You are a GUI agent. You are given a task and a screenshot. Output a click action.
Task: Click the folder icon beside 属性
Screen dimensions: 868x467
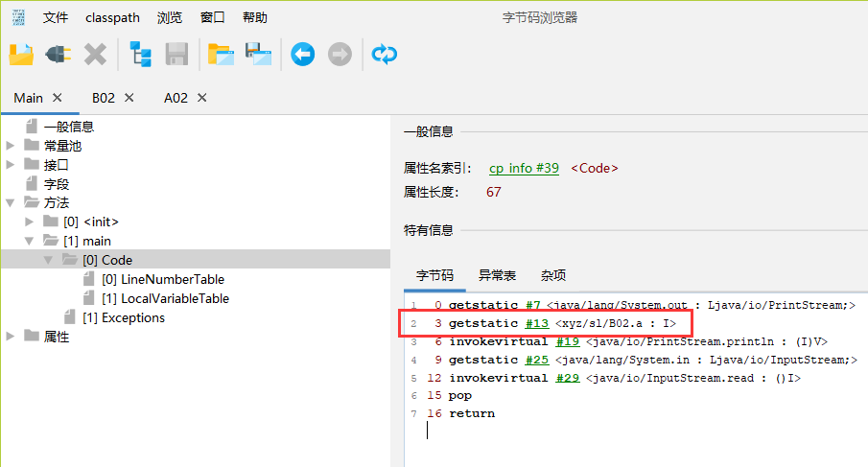coord(32,336)
